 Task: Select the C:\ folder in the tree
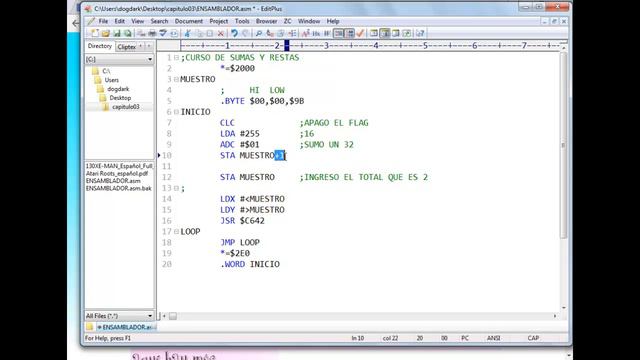tap(106, 71)
